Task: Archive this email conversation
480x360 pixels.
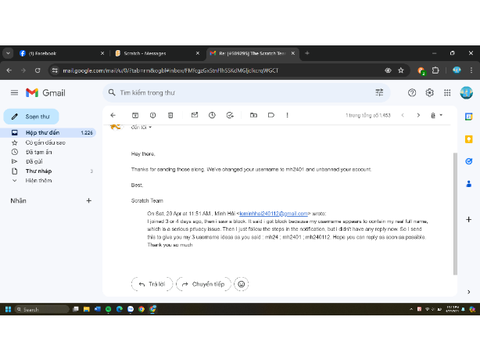Action: (135, 115)
